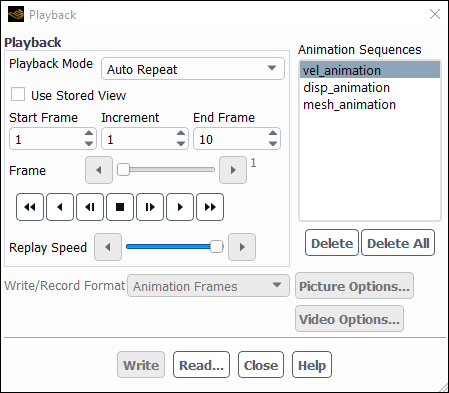Click the rewind to first frame button

pos(30,207)
